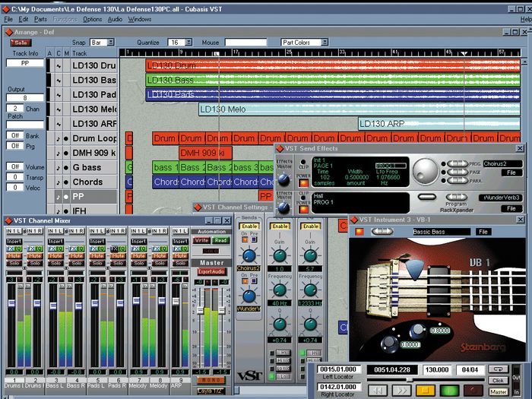Viewport: 532px width, 399px height.
Task: Toggle Power button of the WunderVerb3 Hall effect
Action: click(x=303, y=209)
